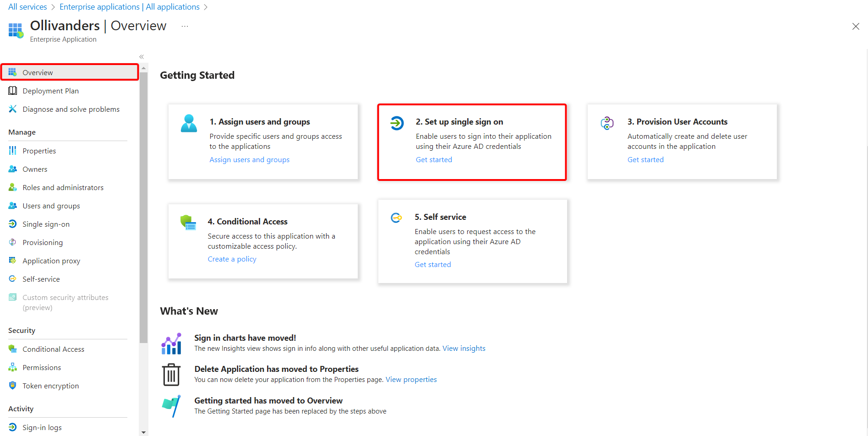The image size is (868, 436).
Task: Click the Application proxy icon
Action: (12, 261)
